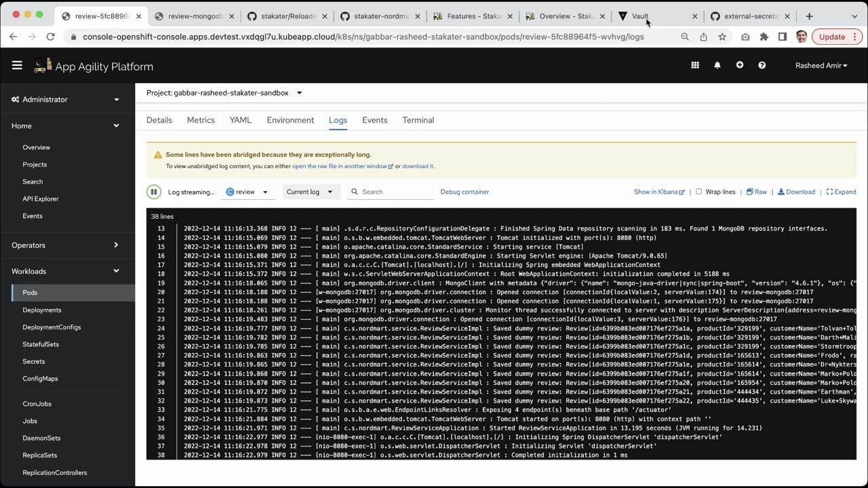The image size is (868, 488).
Task: Click the browser address bar
Action: (x=363, y=37)
